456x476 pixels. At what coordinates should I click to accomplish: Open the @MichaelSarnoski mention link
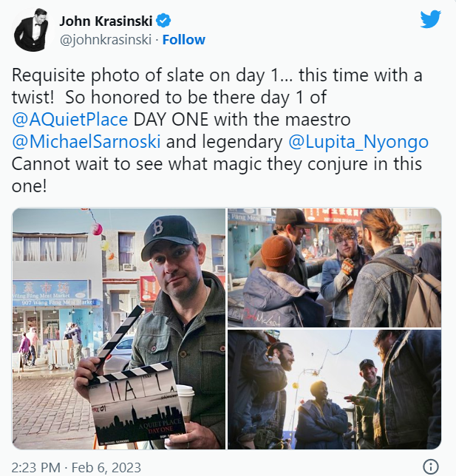pos(86,141)
